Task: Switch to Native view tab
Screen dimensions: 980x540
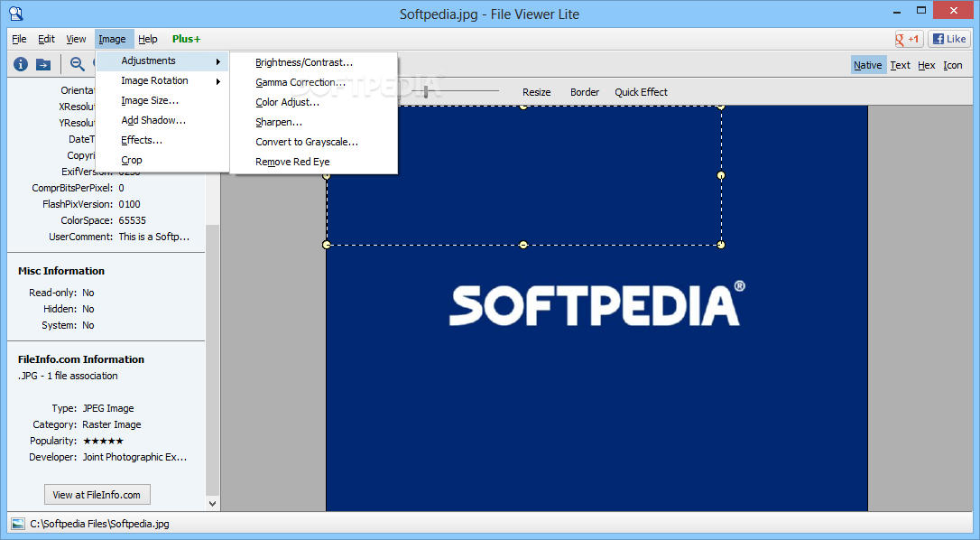Action: point(868,65)
